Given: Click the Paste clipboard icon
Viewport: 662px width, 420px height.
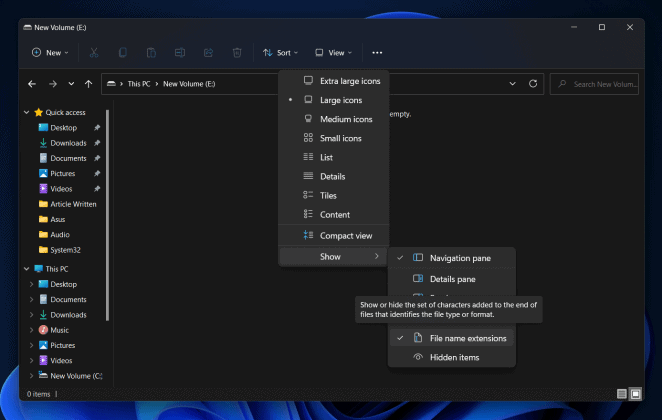Looking at the screenshot, I should tap(151, 53).
